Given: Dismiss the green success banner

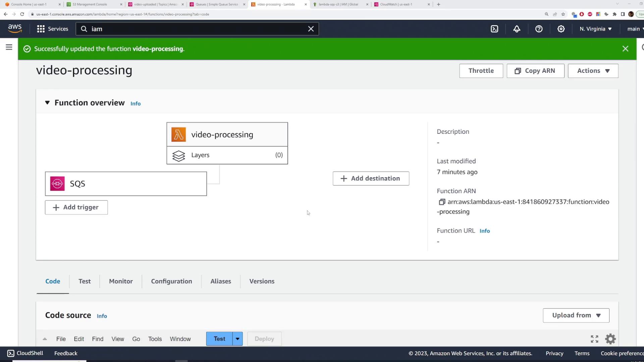Looking at the screenshot, I should 625,49.
